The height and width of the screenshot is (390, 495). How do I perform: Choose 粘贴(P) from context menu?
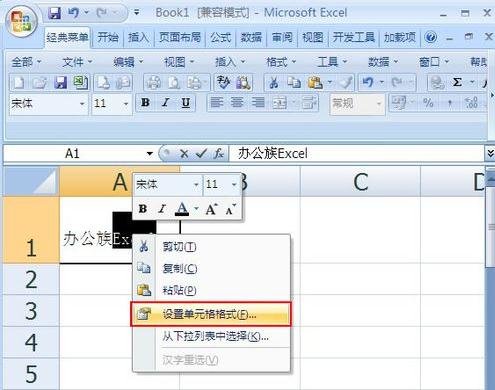[211, 290]
